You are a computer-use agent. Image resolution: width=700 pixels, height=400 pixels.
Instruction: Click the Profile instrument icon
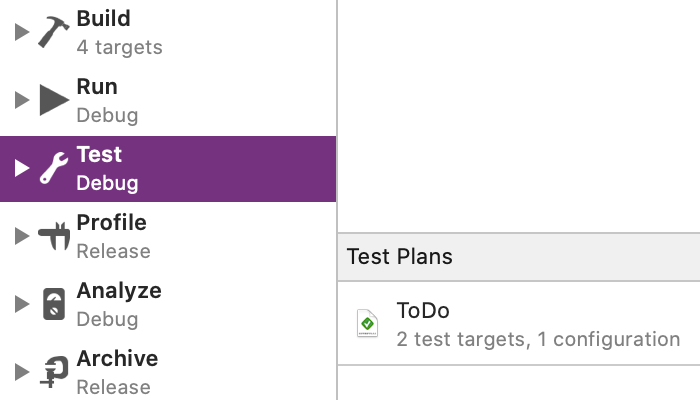point(53,236)
